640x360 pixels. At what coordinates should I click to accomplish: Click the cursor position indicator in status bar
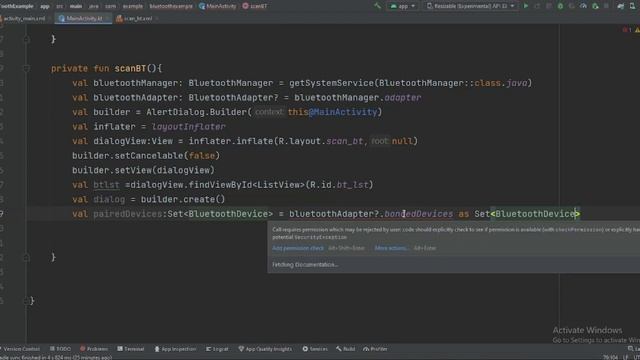click(611, 358)
